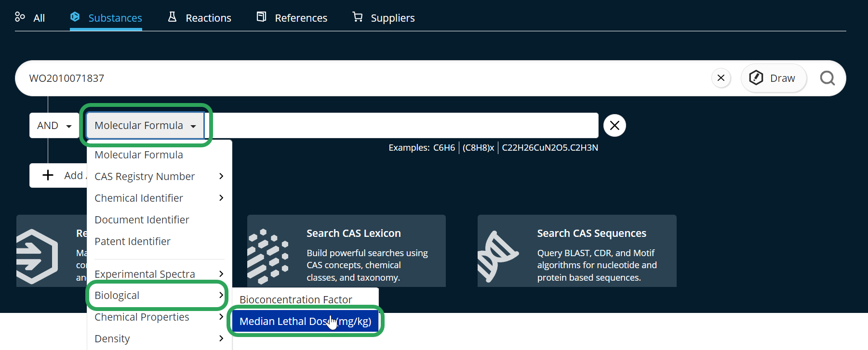Switch to the Substances tab
This screenshot has height=350, width=868.
106,18
